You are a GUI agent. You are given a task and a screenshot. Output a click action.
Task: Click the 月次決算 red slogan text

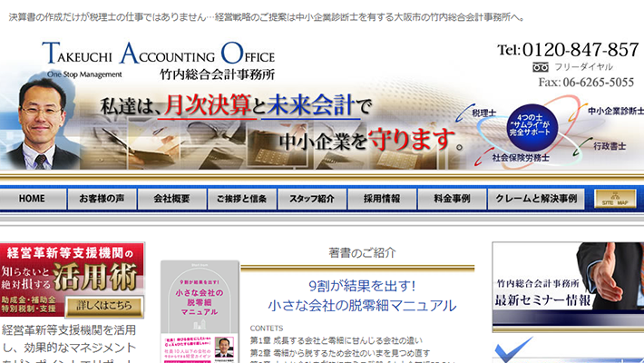click(x=208, y=104)
